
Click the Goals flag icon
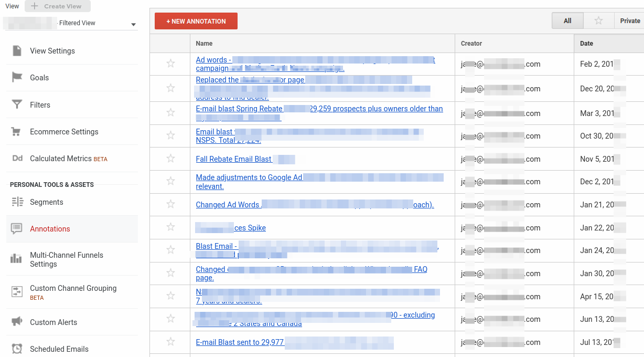[x=17, y=78]
